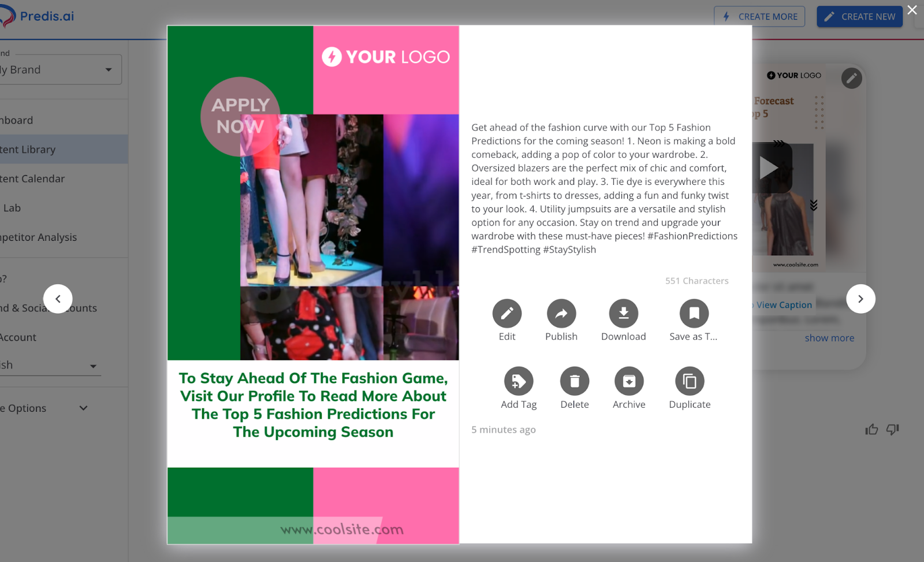Archive the current post
This screenshot has width=924, height=562.
(629, 382)
